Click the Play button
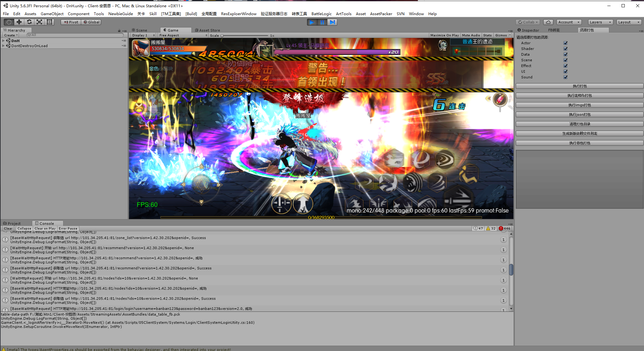644x351 pixels. [x=312, y=22]
